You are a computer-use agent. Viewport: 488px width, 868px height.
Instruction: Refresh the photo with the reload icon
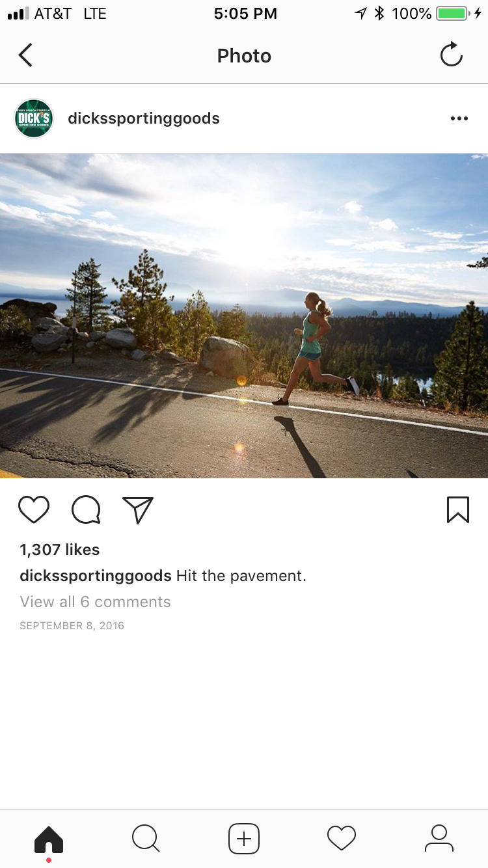tap(451, 55)
